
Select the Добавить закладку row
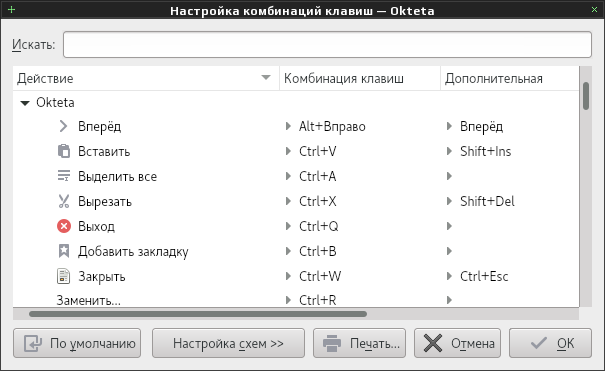[x=296, y=251]
